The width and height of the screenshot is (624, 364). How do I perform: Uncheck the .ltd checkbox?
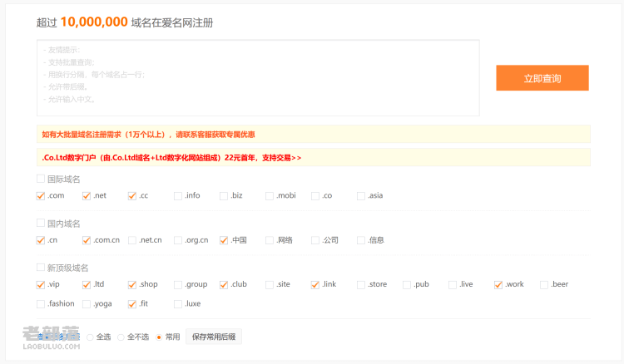pyautogui.click(x=87, y=284)
